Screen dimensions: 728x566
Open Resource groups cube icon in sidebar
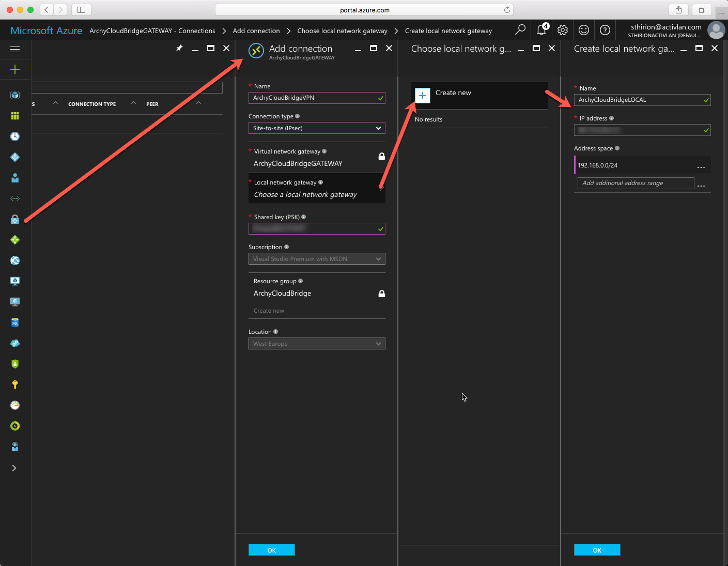pyautogui.click(x=15, y=95)
